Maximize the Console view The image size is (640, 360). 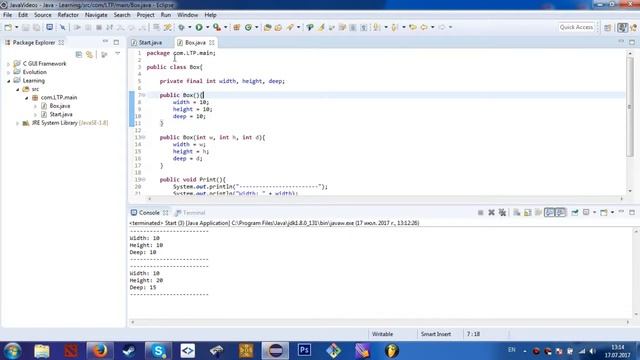click(x=632, y=213)
